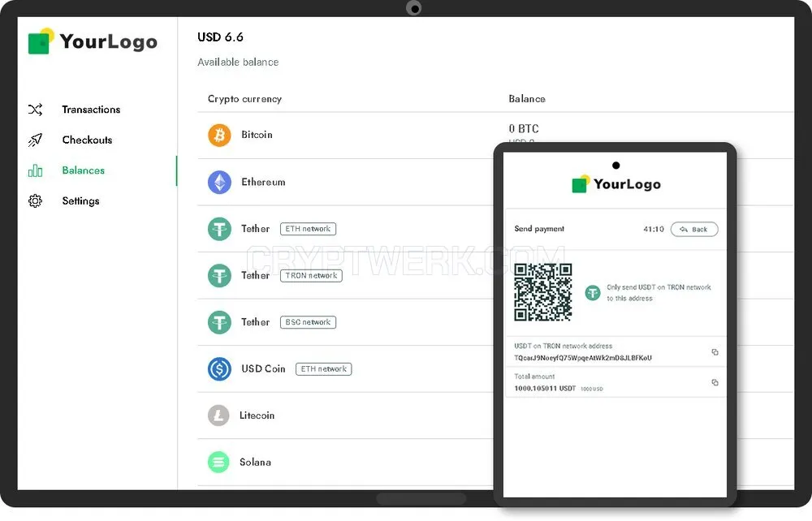Click the payment QR code
Image resolution: width=812 pixels, height=521 pixels.
pos(543,292)
